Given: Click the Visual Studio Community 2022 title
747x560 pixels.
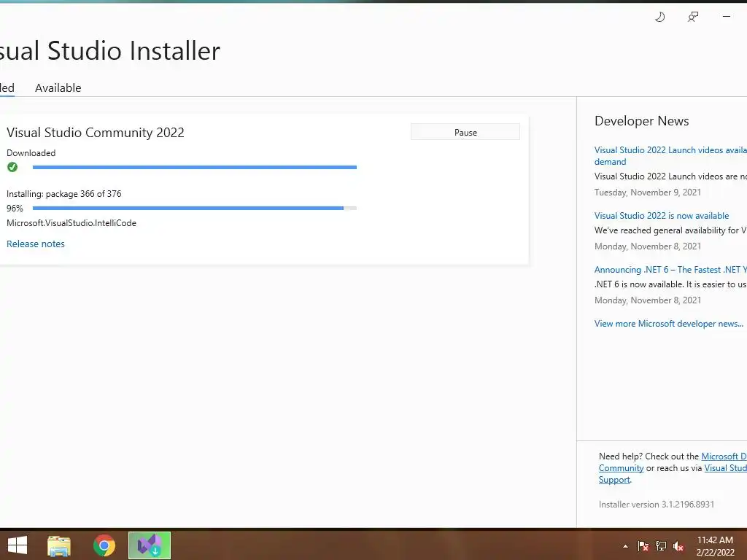Looking at the screenshot, I should click(96, 133).
